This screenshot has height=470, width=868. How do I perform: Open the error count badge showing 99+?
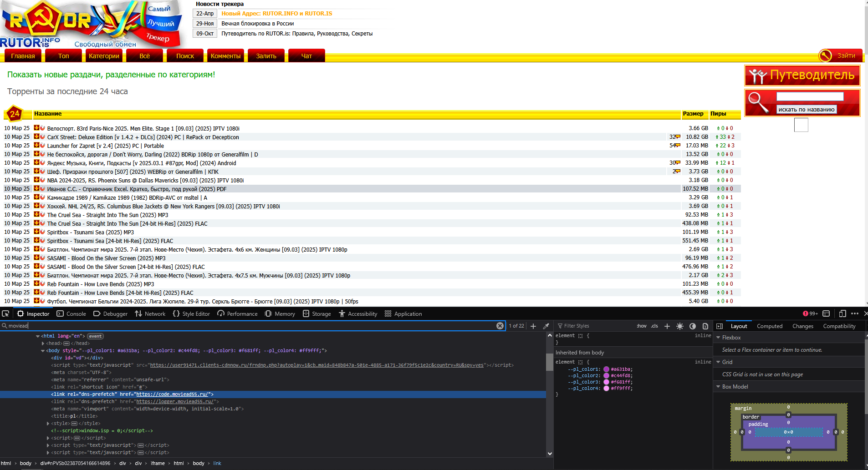(x=810, y=313)
